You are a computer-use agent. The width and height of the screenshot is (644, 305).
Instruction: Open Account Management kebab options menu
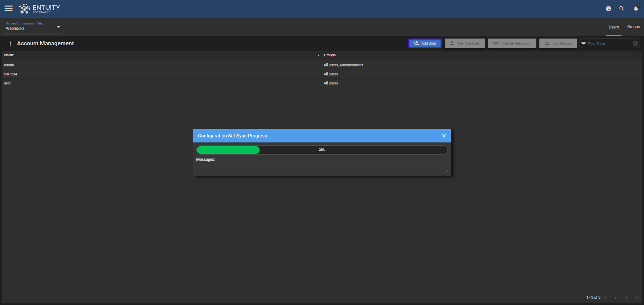[10, 44]
